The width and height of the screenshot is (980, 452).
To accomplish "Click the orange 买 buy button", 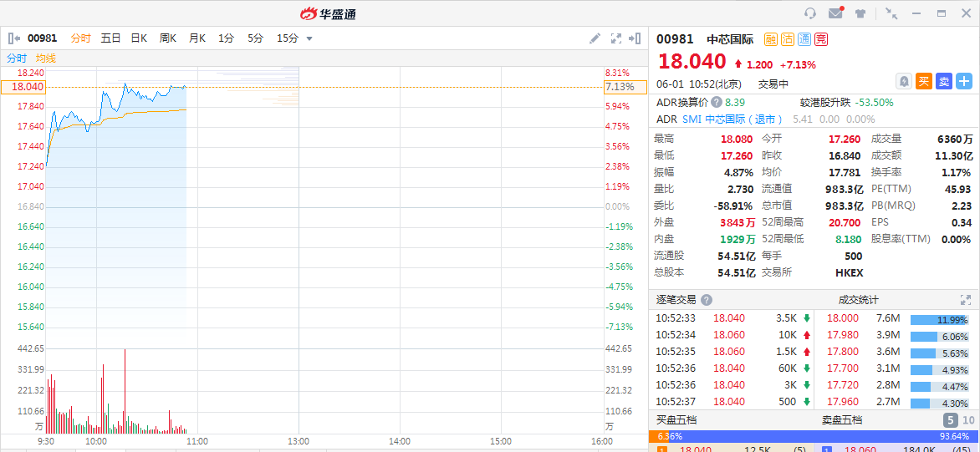I will coord(924,81).
